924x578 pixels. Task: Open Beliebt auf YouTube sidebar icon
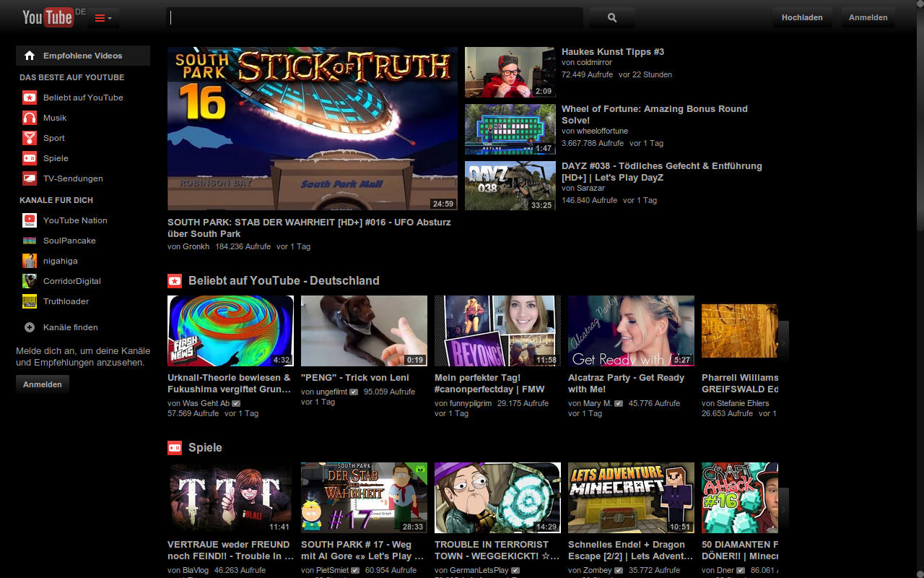point(30,98)
